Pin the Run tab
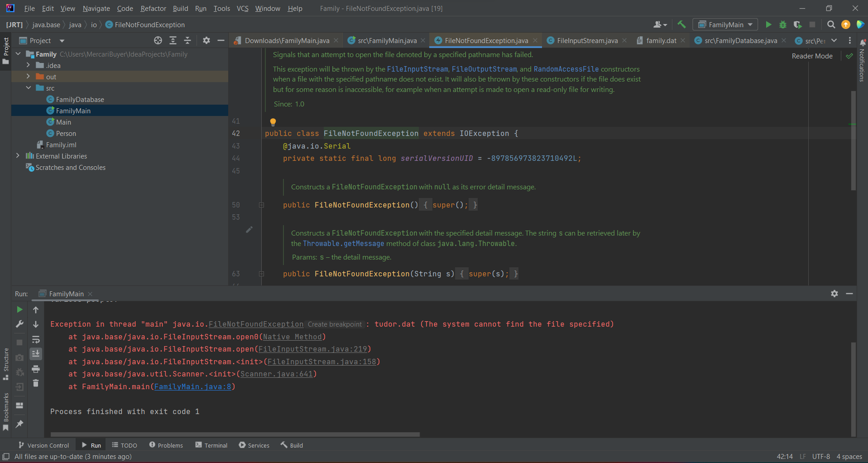The image size is (868, 463). point(19,424)
